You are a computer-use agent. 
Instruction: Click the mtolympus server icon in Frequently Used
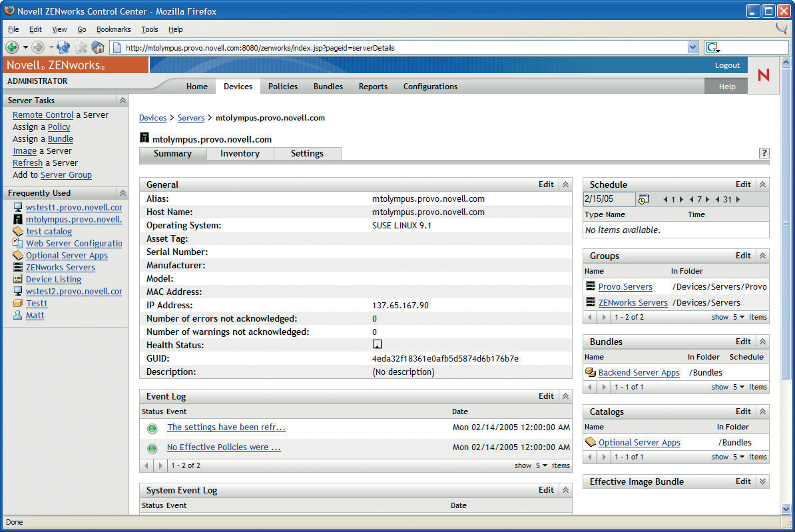[18, 219]
